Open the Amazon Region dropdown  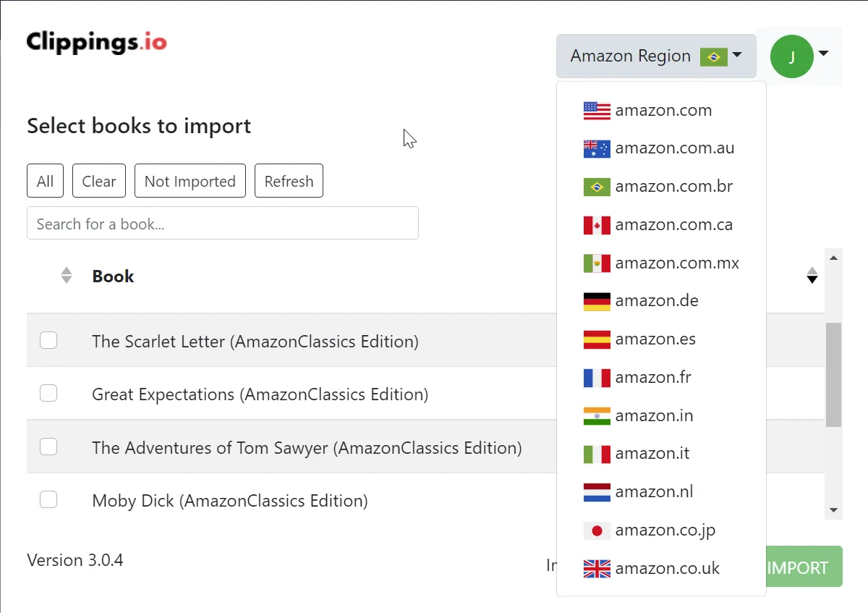656,56
